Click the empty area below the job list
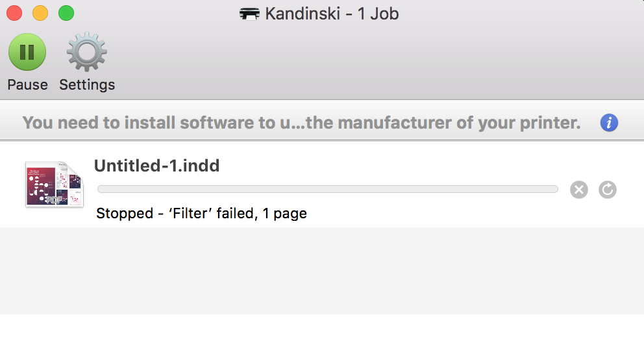Image resolution: width=644 pixels, height=356 pixels. point(322,271)
